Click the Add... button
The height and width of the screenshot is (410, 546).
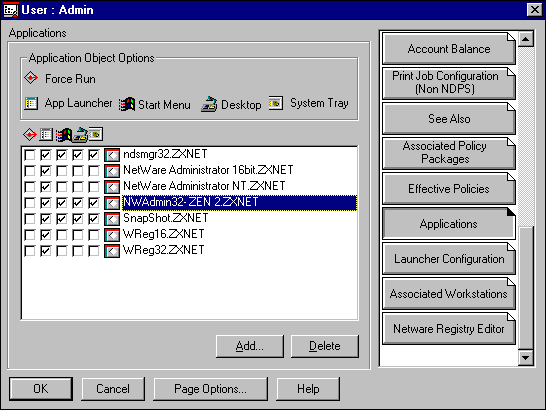click(x=250, y=346)
